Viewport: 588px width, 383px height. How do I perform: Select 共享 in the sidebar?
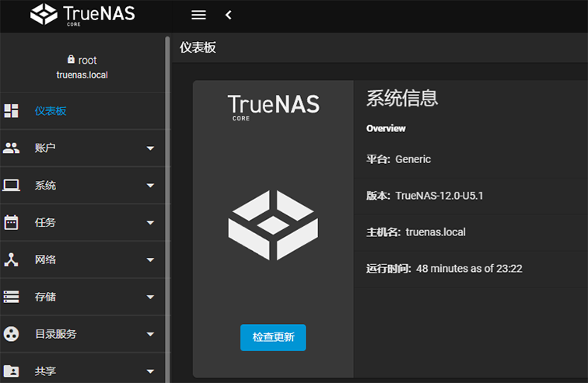pyautogui.click(x=82, y=368)
